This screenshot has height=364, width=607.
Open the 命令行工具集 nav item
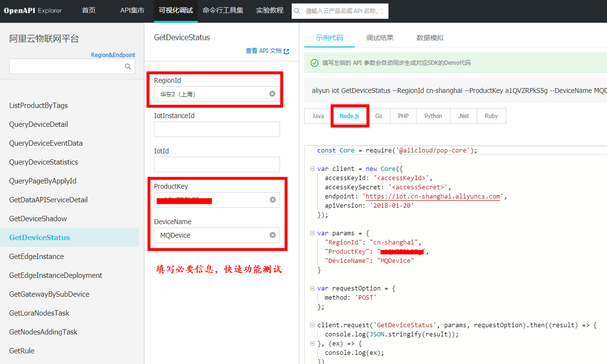pyautogui.click(x=223, y=10)
